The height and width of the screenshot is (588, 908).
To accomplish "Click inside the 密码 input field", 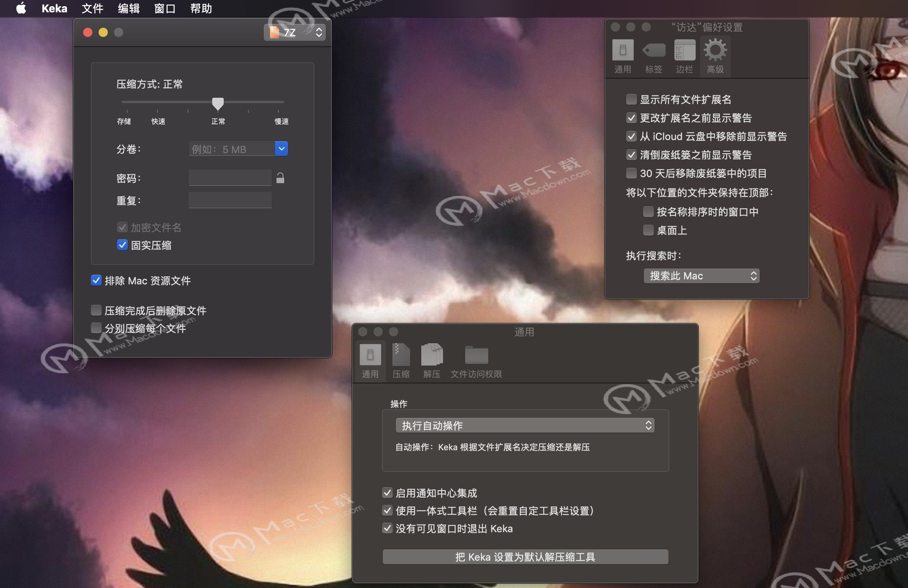I will (x=230, y=178).
